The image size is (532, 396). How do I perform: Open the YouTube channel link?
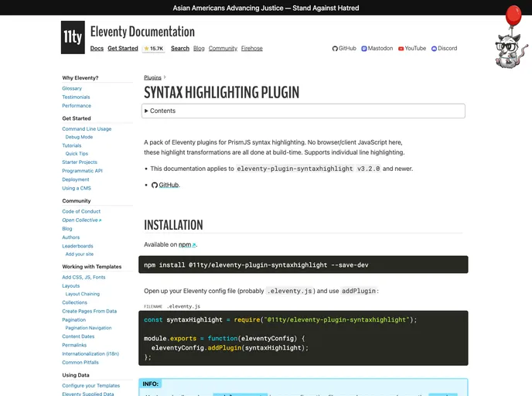[x=412, y=48]
